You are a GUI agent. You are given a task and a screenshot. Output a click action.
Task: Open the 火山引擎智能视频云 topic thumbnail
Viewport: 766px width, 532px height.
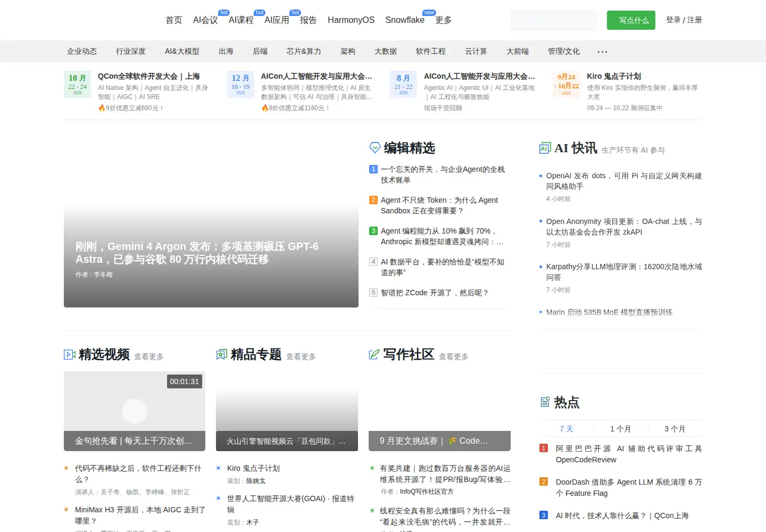287,411
